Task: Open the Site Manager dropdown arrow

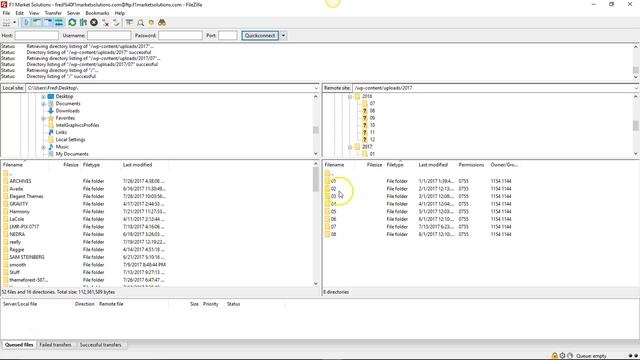Action: tap(15, 23)
